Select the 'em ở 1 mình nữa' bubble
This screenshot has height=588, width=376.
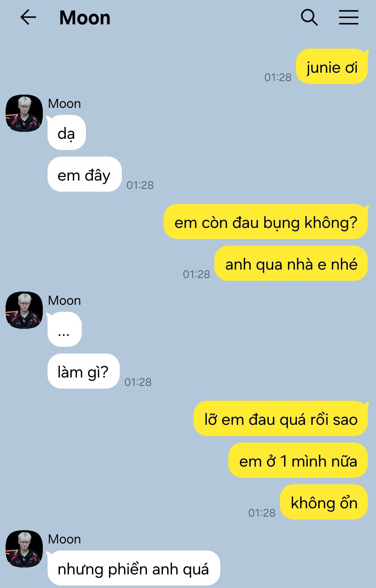click(298, 460)
